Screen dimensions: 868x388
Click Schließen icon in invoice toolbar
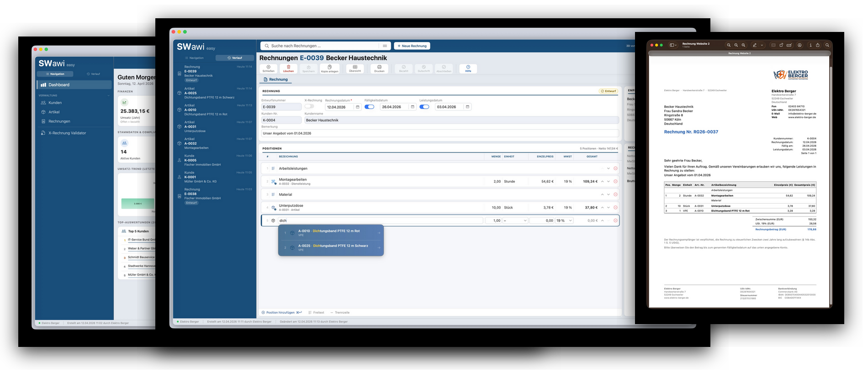coord(269,67)
